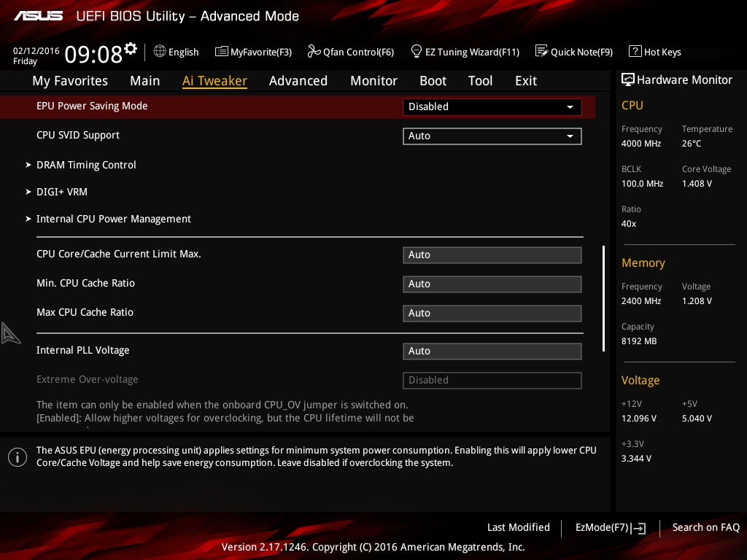Click the Extreme Over-voltage label
This screenshot has height=560, width=747.
click(x=88, y=379)
